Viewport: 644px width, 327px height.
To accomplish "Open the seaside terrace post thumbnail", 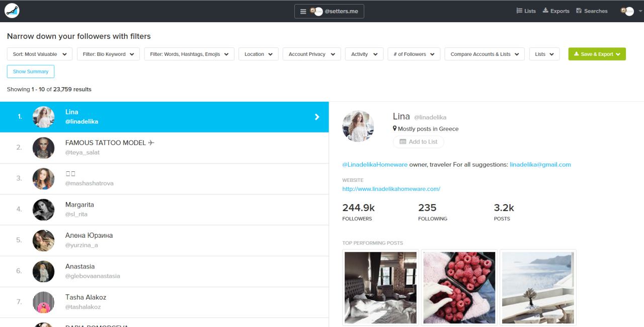I will pos(538,288).
